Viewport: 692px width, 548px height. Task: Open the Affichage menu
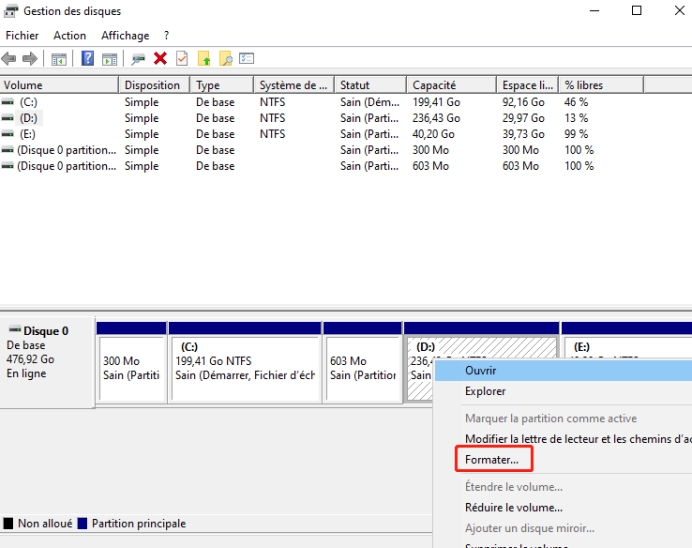point(125,36)
